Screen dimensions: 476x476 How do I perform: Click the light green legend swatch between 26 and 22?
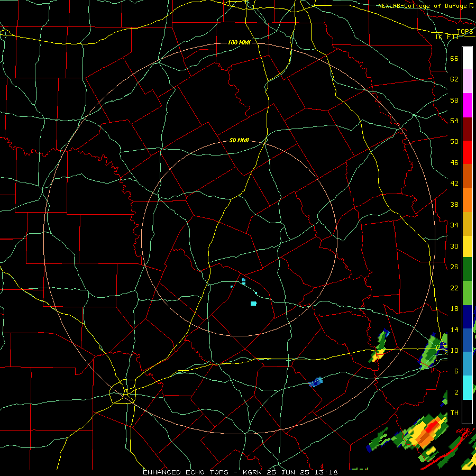click(467, 293)
